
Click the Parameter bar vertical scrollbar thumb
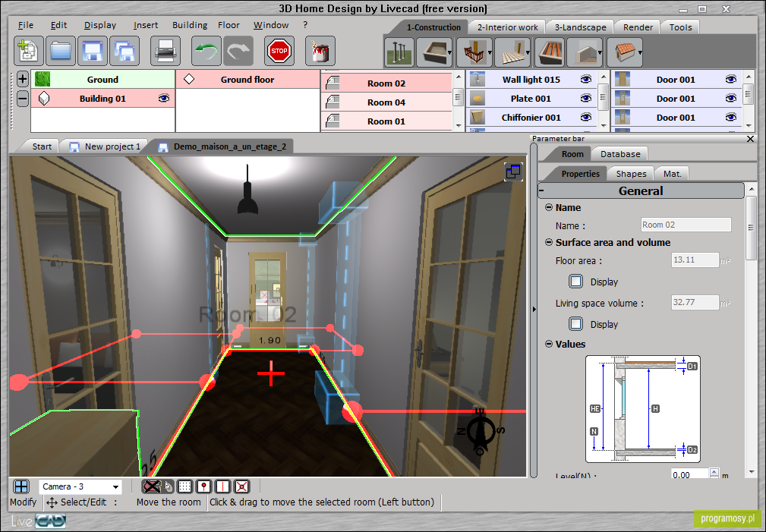[x=751, y=227]
